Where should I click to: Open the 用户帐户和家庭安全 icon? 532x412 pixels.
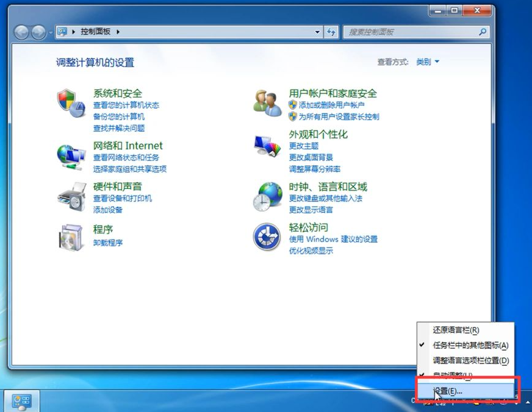coord(267,101)
